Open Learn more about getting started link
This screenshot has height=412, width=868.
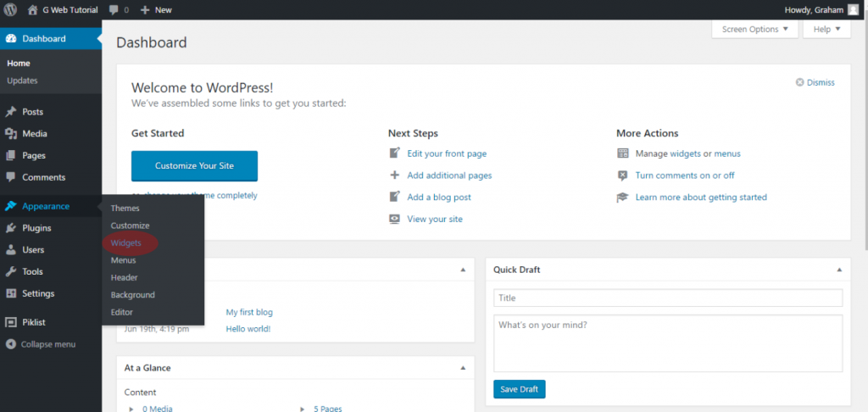click(x=701, y=198)
